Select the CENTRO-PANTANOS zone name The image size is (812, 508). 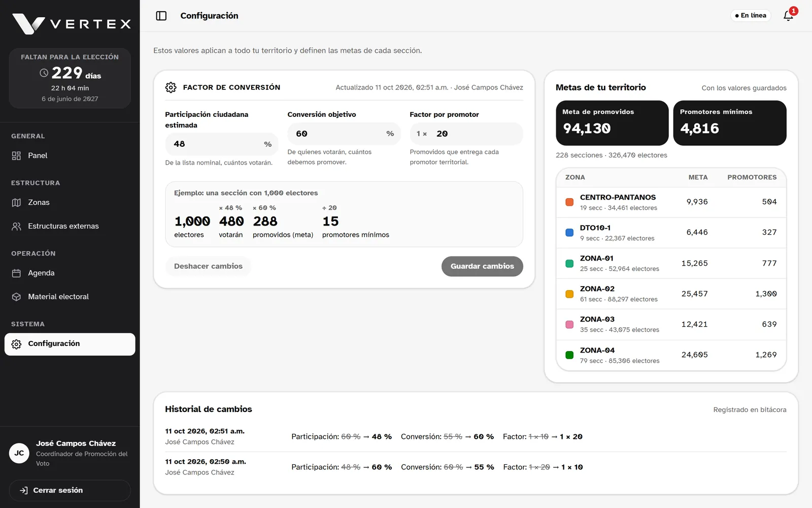point(618,197)
